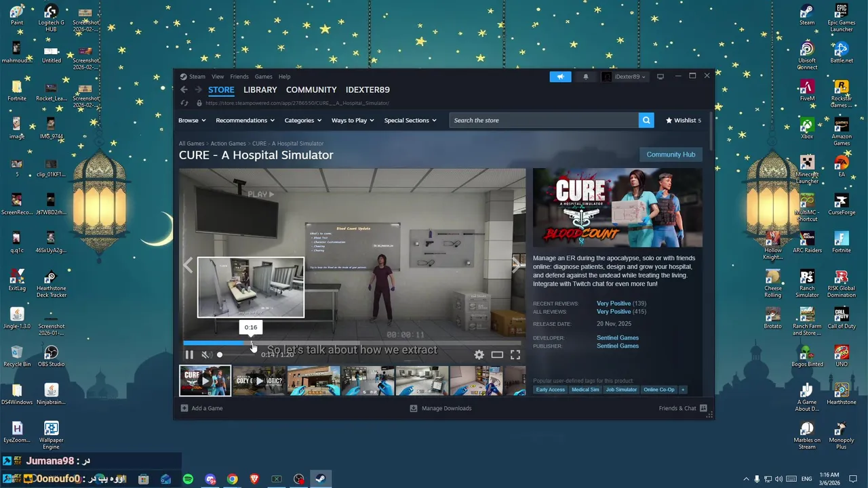Image resolution: width=868 pixels, height=488 pixels.
Task: Click the Action Games breadcrumb
Action: (228, 144)
